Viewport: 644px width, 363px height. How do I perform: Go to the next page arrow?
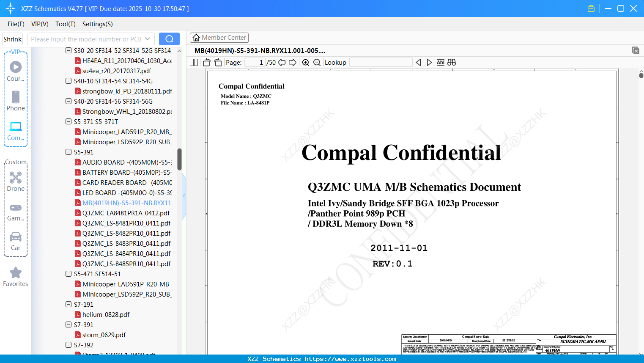(x=293, y=63)
